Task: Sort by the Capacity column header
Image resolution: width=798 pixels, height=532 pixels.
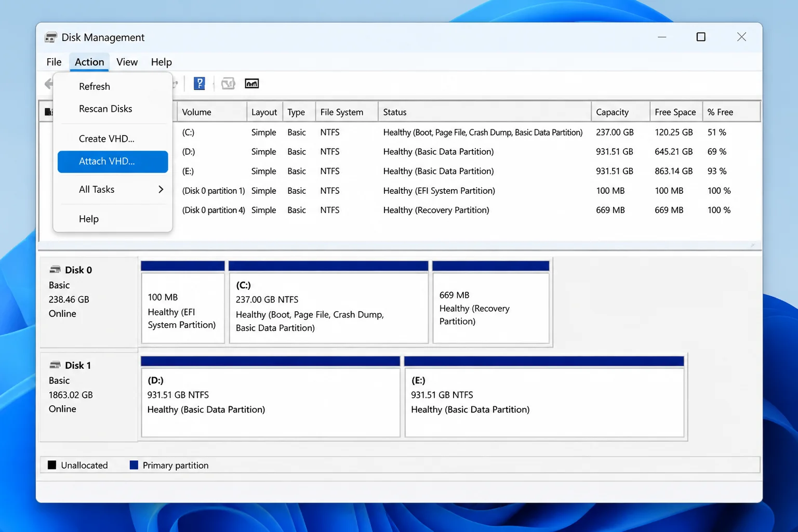Action: click(620, 112)
